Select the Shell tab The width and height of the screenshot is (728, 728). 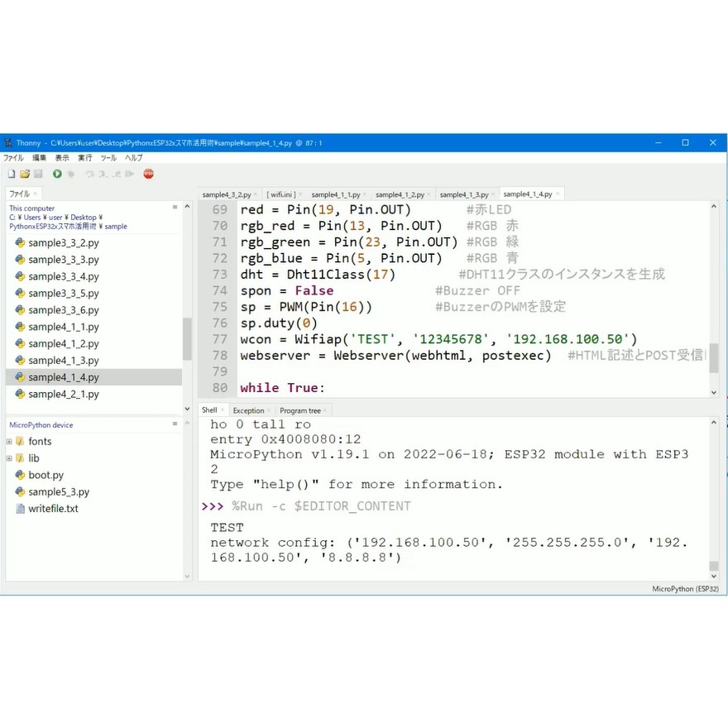tap(209, 410)
